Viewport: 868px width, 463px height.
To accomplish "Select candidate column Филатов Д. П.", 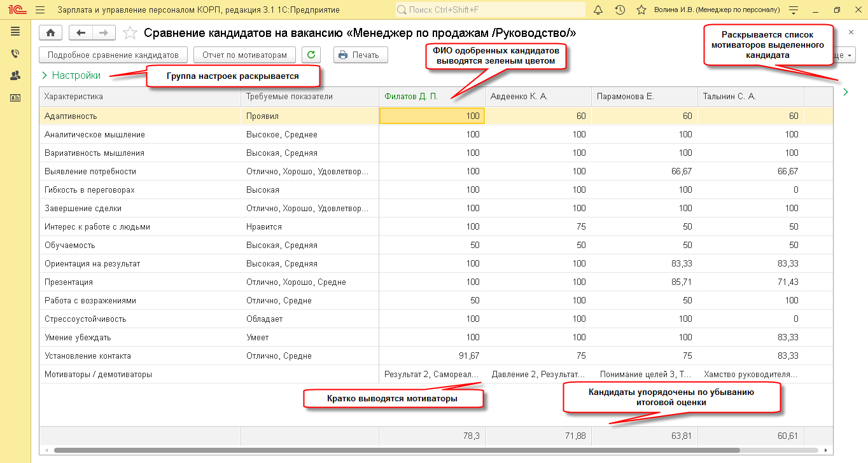I will click(x=432, y=97).
